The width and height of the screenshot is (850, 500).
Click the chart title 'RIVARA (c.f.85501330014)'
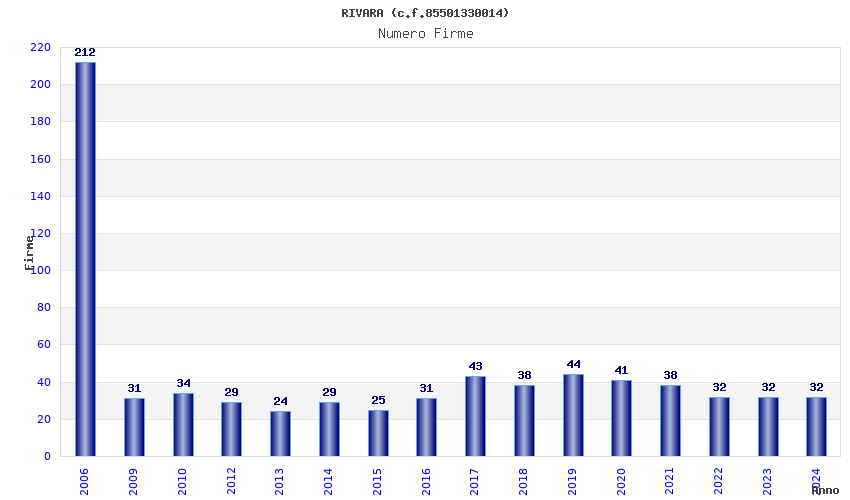point(425,13)
